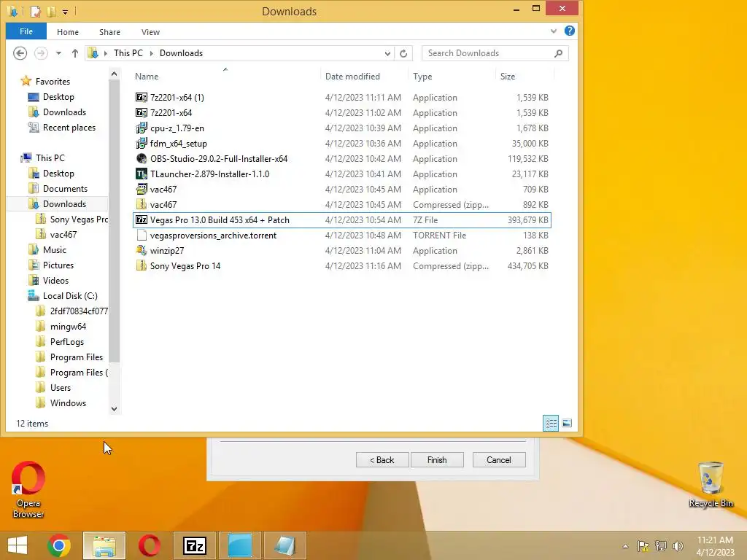The image size is (747, 560).
Task: Select the TLauncher installer icon
Action: tap(141, 174)
